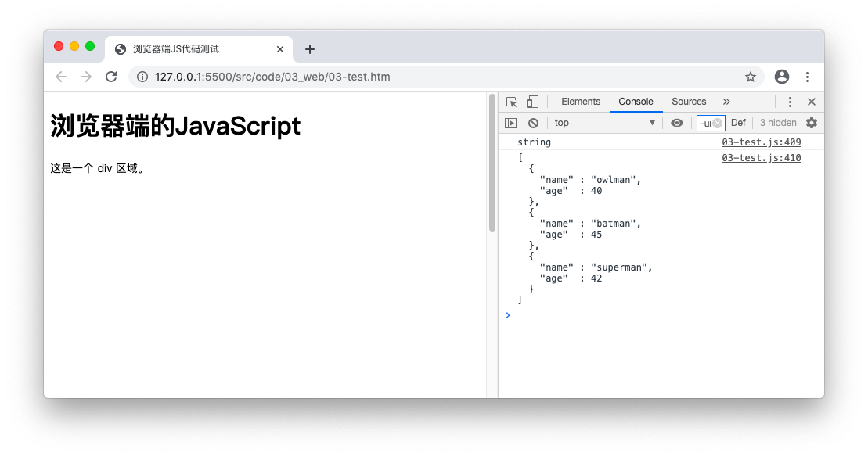Image resolution: width=868 pixels, height=456 pixels.
Task: Open console settings gear
Action: coord(812,123)
